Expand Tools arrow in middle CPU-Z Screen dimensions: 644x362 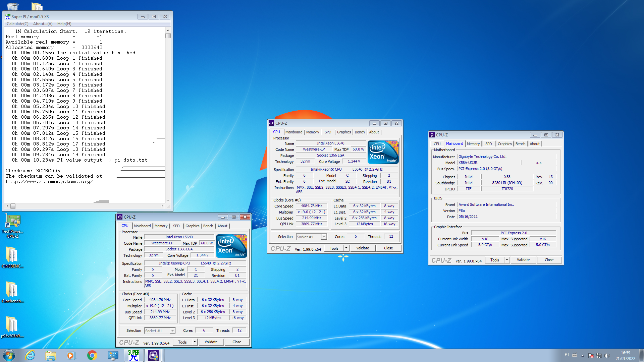click(346, 248)
